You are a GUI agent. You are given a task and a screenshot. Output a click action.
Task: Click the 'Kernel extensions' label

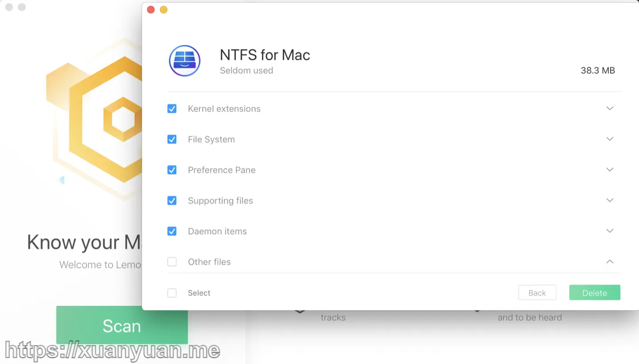[224, 109]
